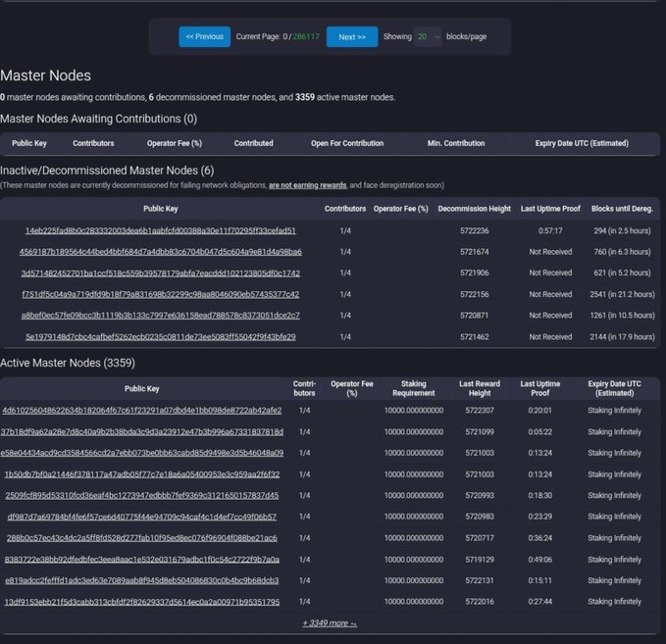Select decommission height value 5722236
The height and width of the screenshot is (644, 666).
(x=474, y=231)
